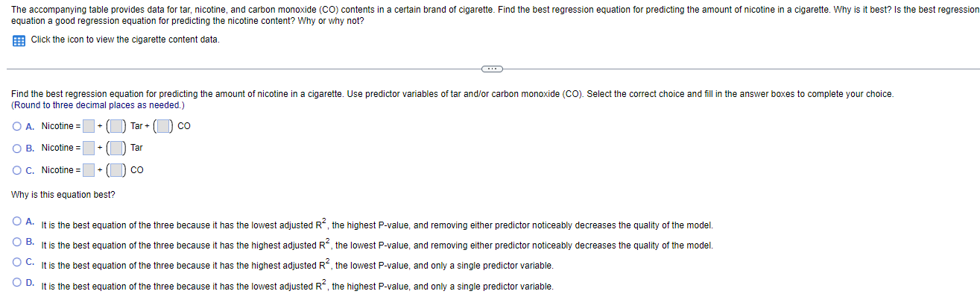Select equation option C with CO only

click(x=16, y=169)
